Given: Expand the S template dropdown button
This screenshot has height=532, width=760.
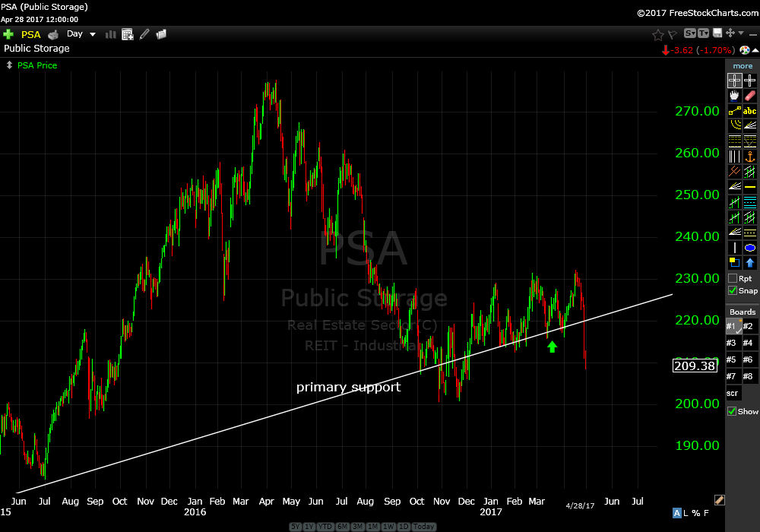Looking at the screenshot, I should pyautogui.click(x=690, y=33).
